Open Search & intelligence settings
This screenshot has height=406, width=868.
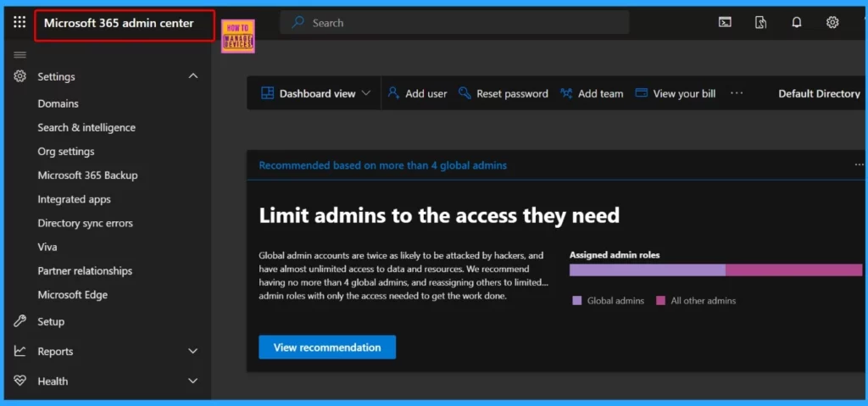[x=86, y=127]
